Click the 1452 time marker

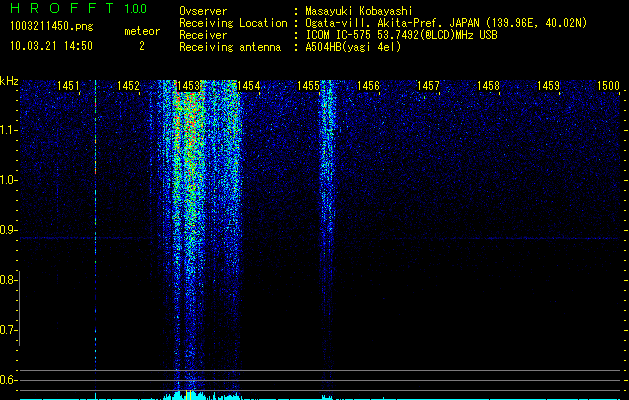[x=128, y=85]
